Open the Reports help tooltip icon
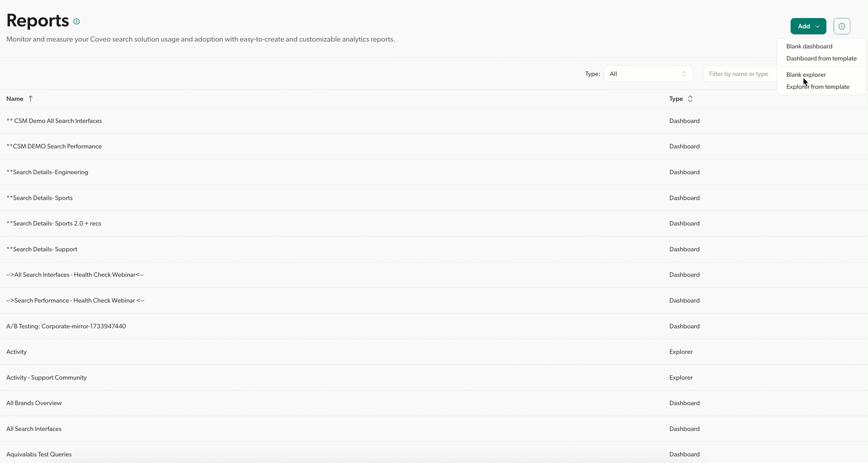868x463 pixels. coord(77,21)
